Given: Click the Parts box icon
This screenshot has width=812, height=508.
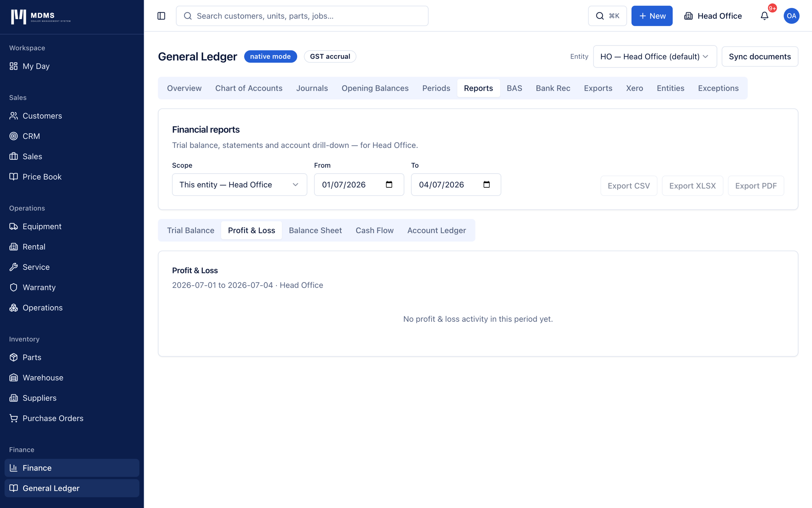Looking at the screenshot, I should [14, 357].
